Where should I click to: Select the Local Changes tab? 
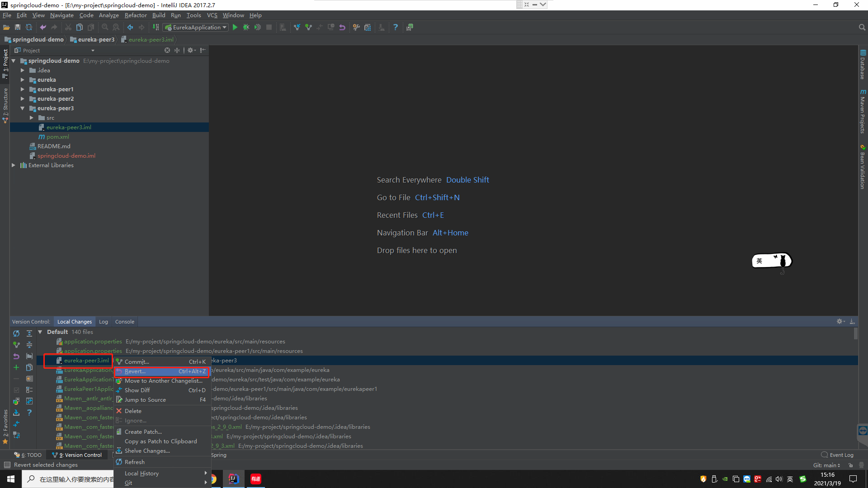click(x=74, y=322)
